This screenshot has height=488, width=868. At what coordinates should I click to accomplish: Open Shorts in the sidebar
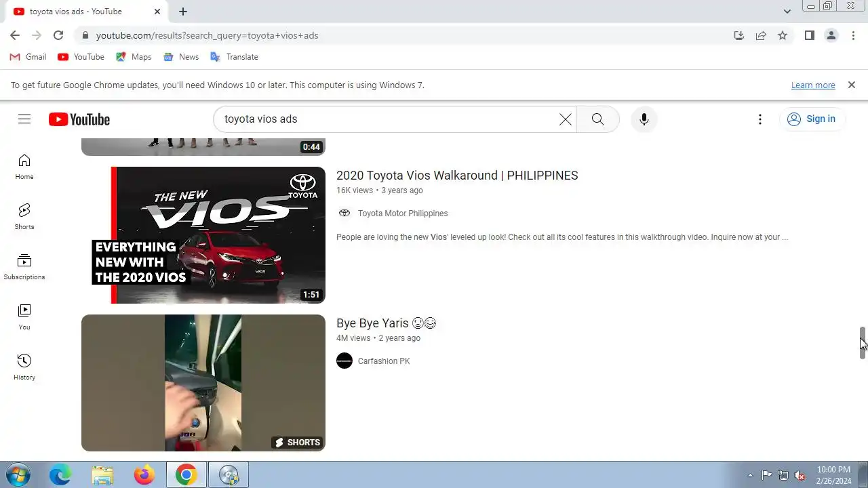tap(24, 217)
